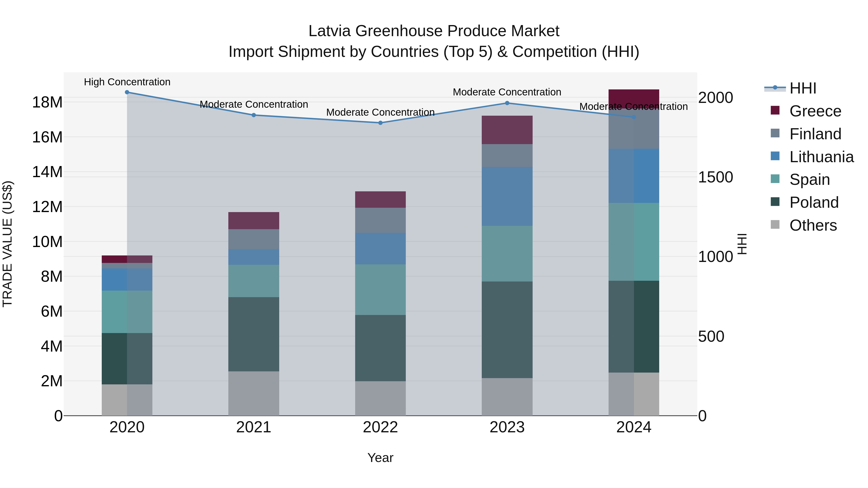Select the Finland segment in the 2022 bar

click(380, 220)
